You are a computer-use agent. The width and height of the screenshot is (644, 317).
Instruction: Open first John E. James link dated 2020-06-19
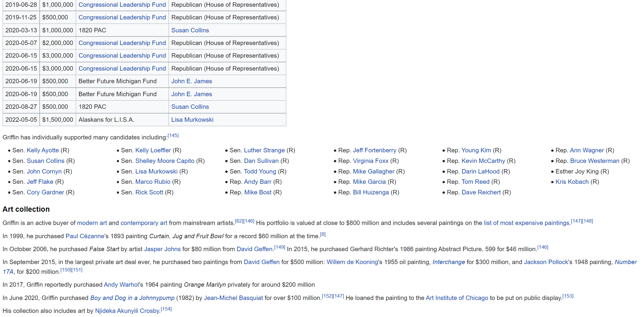coord(191,81)
